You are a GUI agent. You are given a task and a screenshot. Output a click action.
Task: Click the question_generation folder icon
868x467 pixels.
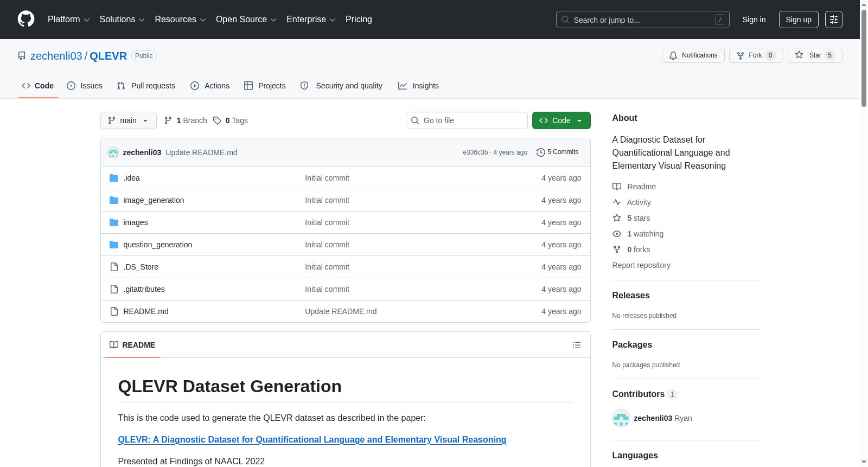coord(114,245)
